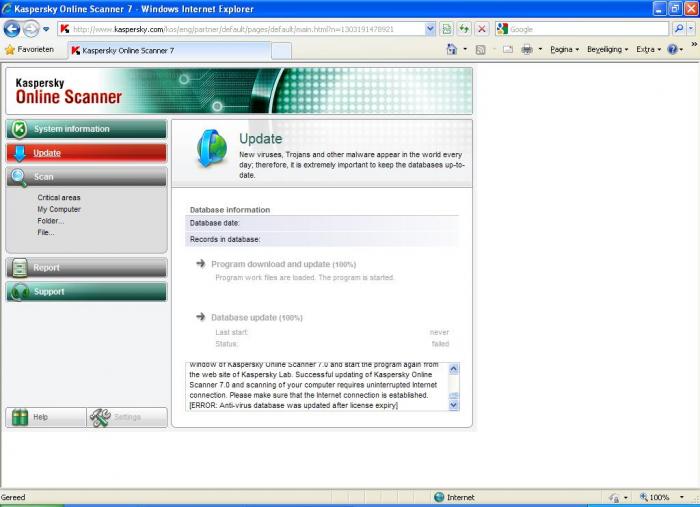This screenshot has height=507, width=700.
Task: Click the Program download and update arrow
Action: pos(200,263)
